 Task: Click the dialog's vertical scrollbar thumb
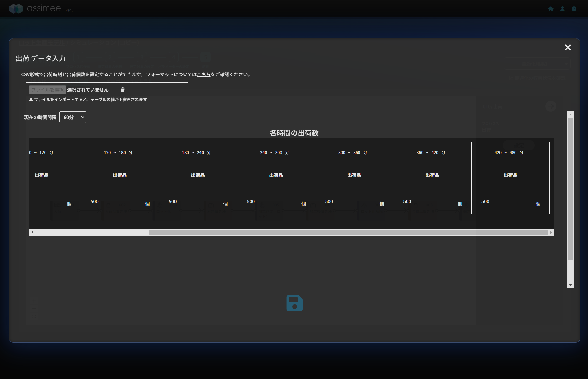(x=570, y=189)
